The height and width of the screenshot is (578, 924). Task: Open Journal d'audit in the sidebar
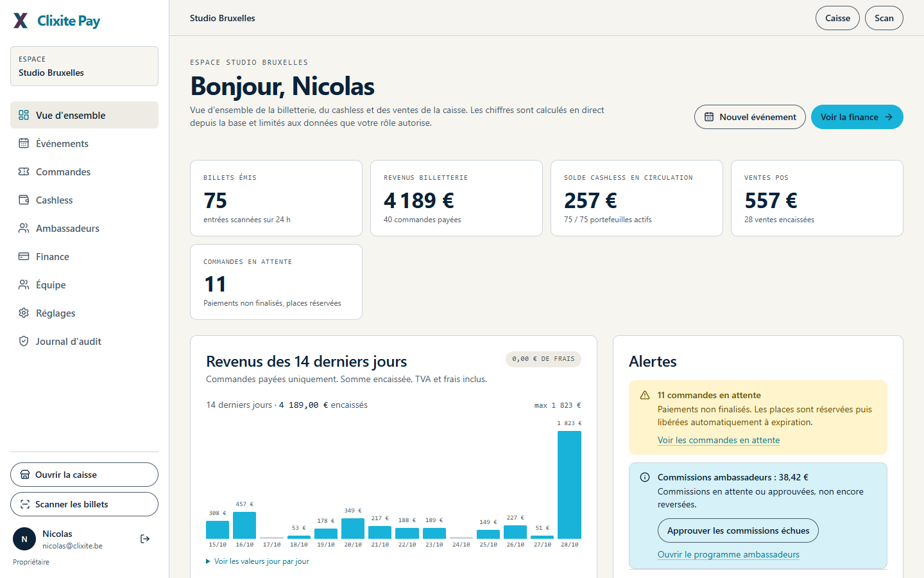pos(84,341)
